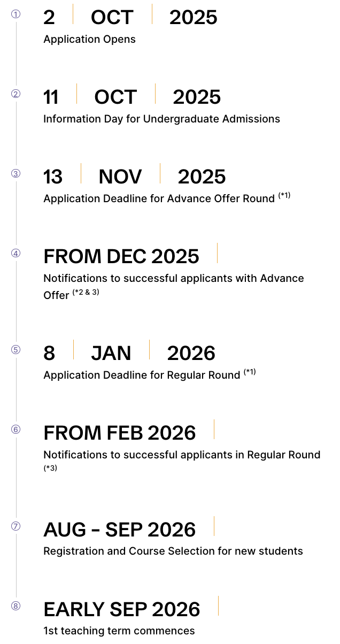Click the EARLY SEP 2026 heading
Viewport: 340px width, 644px height.
(x=122, y=609)
